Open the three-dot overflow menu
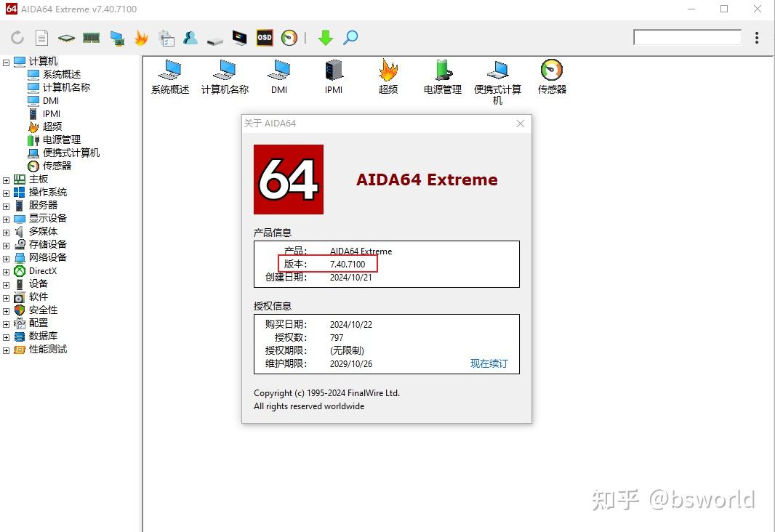This screenshot has width=775, height=532. point(757,37)
